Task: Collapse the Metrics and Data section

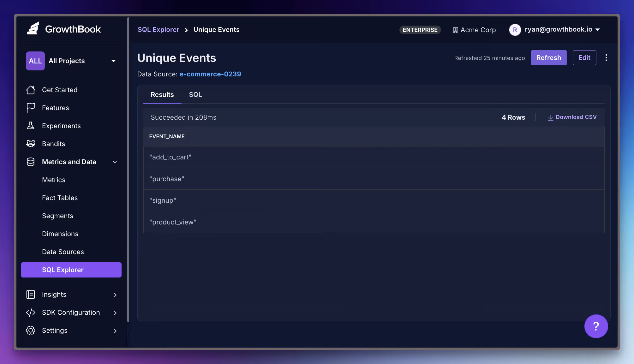Action: tap(115, 162)
